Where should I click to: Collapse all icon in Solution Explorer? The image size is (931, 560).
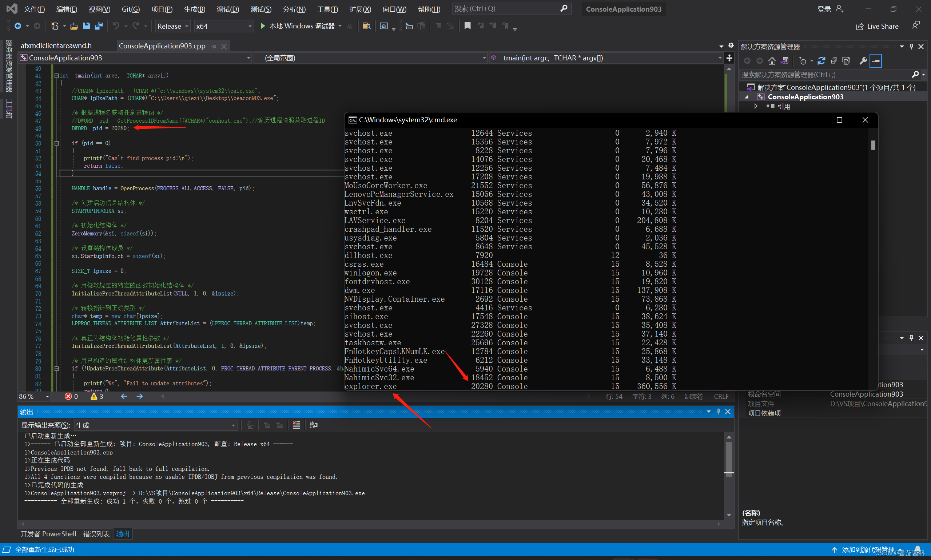[x=834, y=61]
